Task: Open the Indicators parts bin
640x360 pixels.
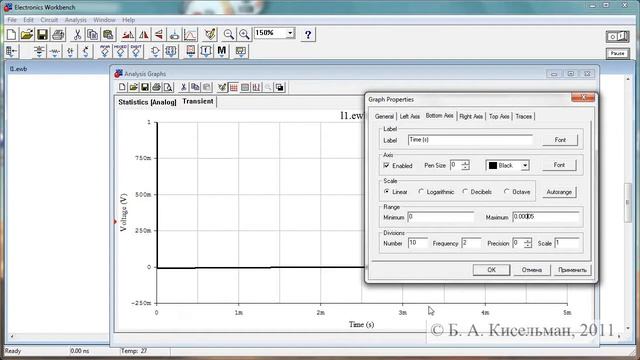Action: pyautogui.click(x=190, y=51)
